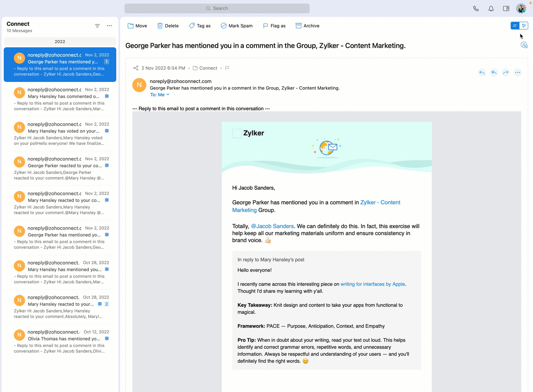Click the share icon beside the date
This screenshot has width=533, height=392.
click(x=136, y=68)
